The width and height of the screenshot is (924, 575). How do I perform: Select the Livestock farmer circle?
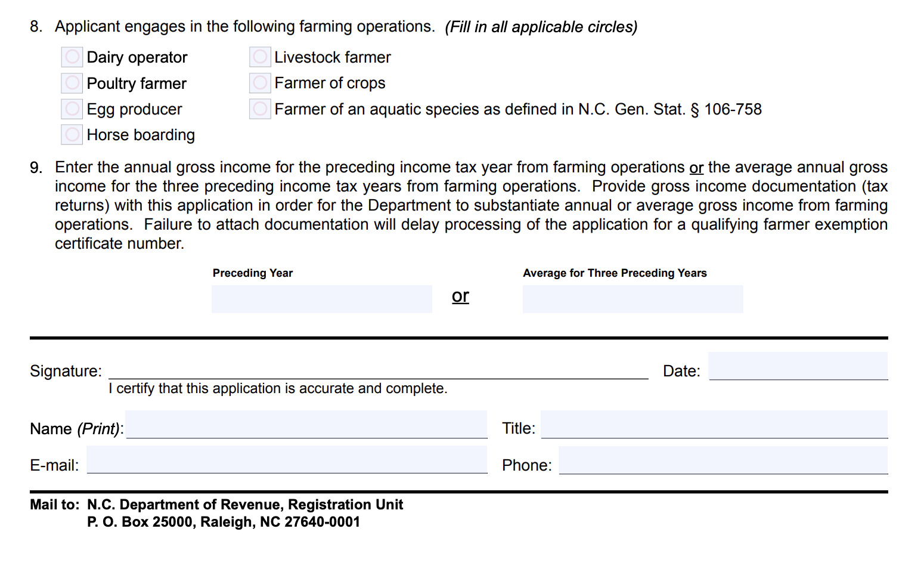260,57
